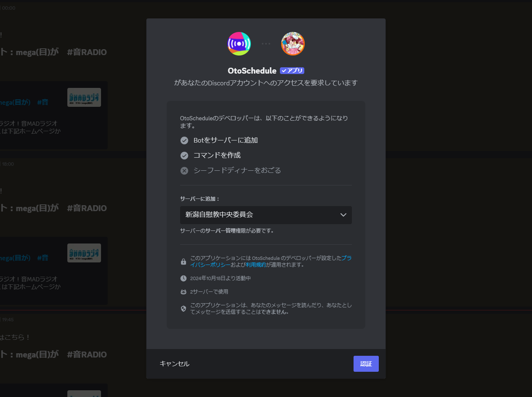Viewport: 532px width, 397px height.
Task: Click the verified アプリ badge
Action: tap(292, 71)
